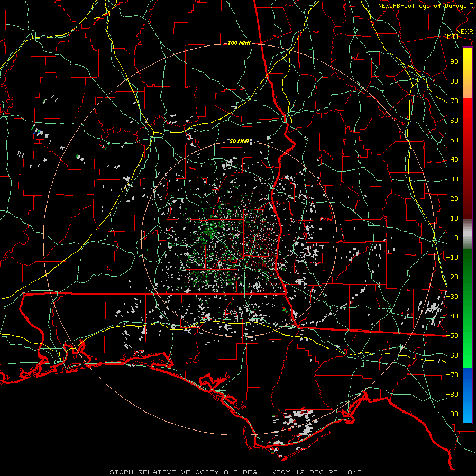Click the "-70" value on the velocity scale

452,375
